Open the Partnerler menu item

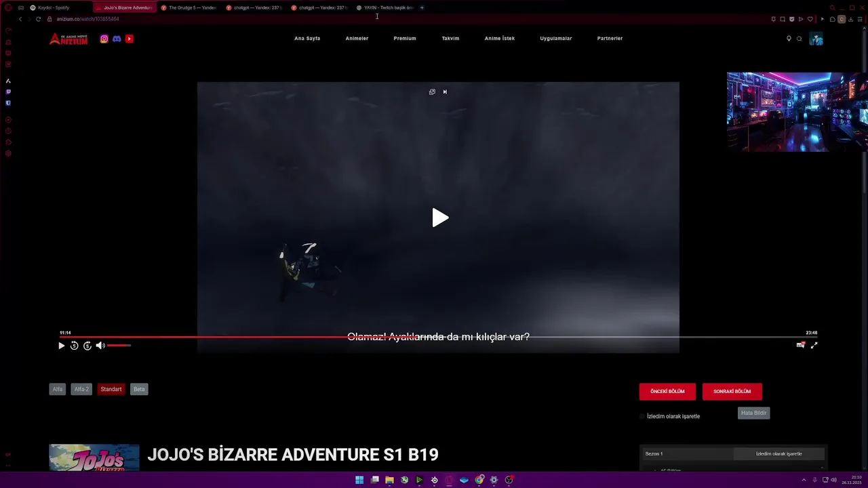click(x=610, y=39)
